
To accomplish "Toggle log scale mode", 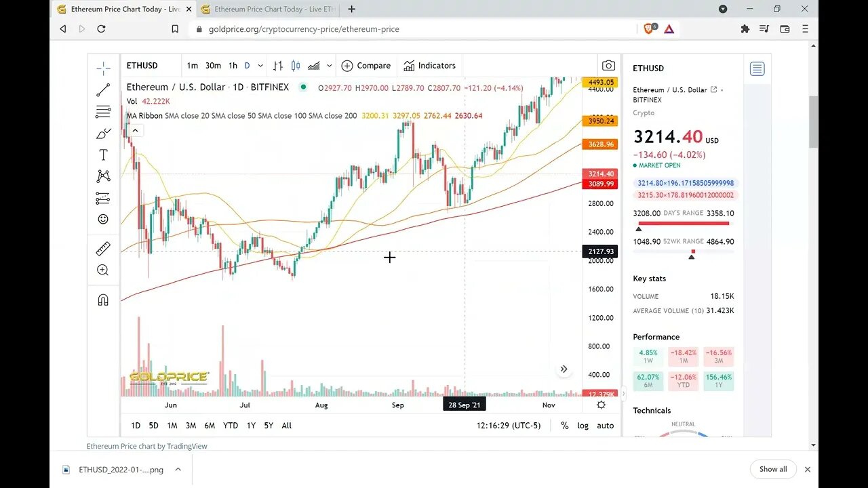I will tap(583, 426).
